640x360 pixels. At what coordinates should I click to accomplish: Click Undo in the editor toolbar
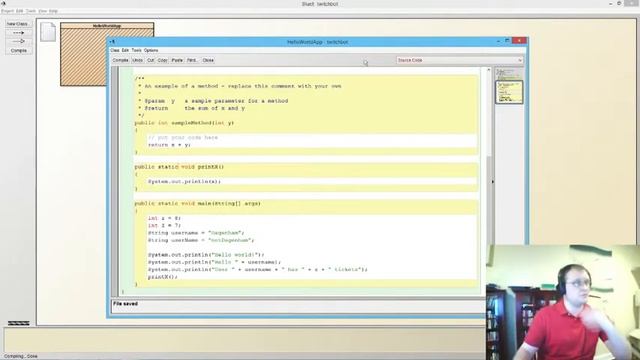138,60
